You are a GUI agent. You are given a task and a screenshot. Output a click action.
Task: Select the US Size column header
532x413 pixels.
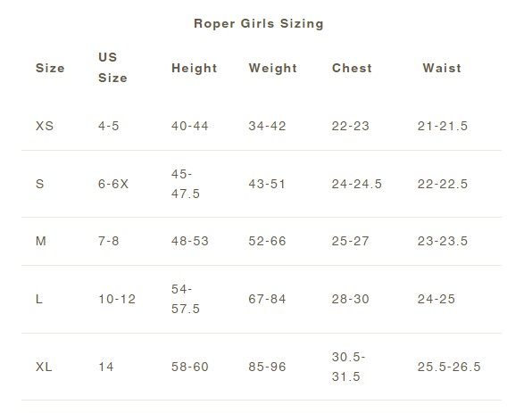coord(112,68)
